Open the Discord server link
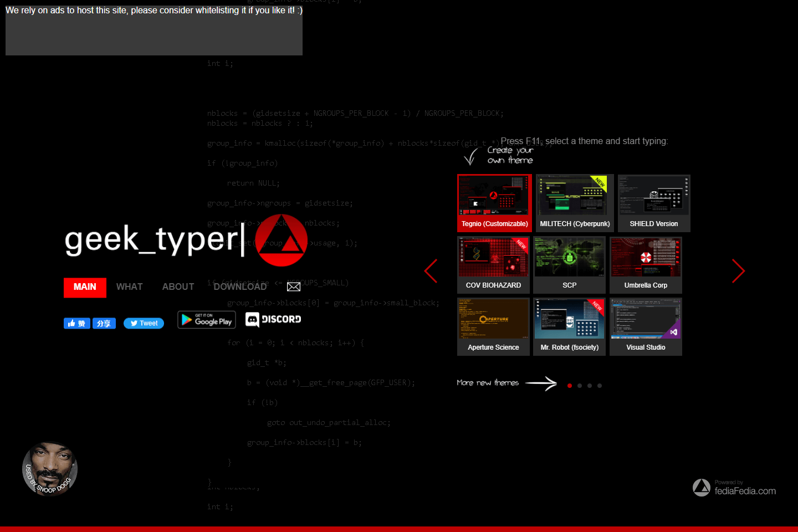 (273, 319)
